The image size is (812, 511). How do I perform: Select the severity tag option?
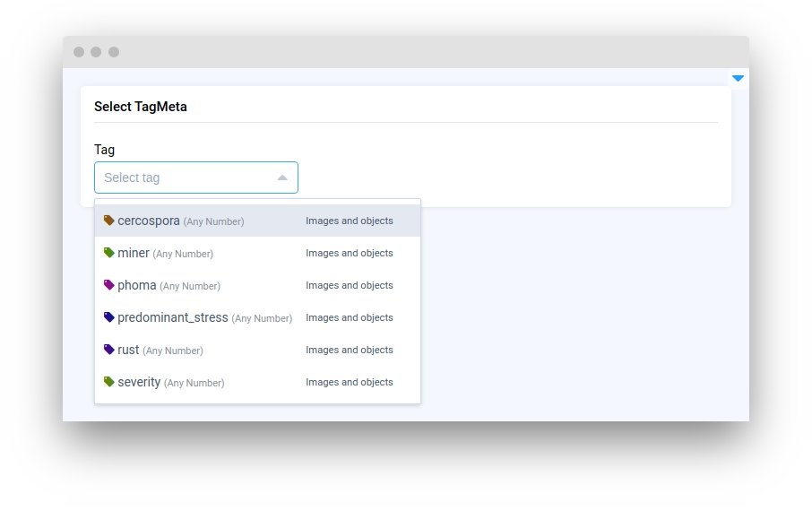139,382
